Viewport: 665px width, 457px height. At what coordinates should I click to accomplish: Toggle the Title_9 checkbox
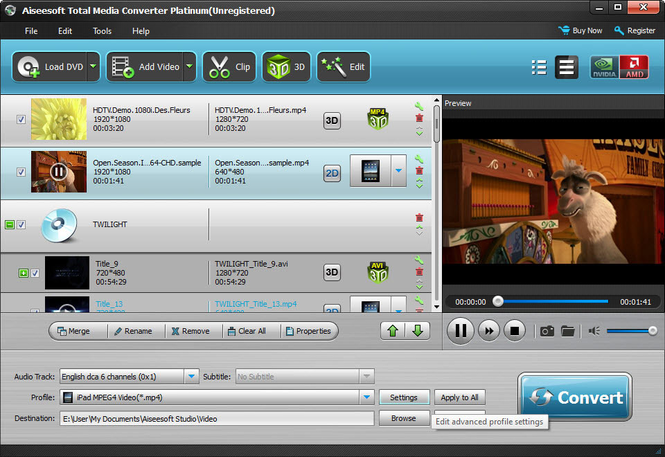[x=35, y=272]
